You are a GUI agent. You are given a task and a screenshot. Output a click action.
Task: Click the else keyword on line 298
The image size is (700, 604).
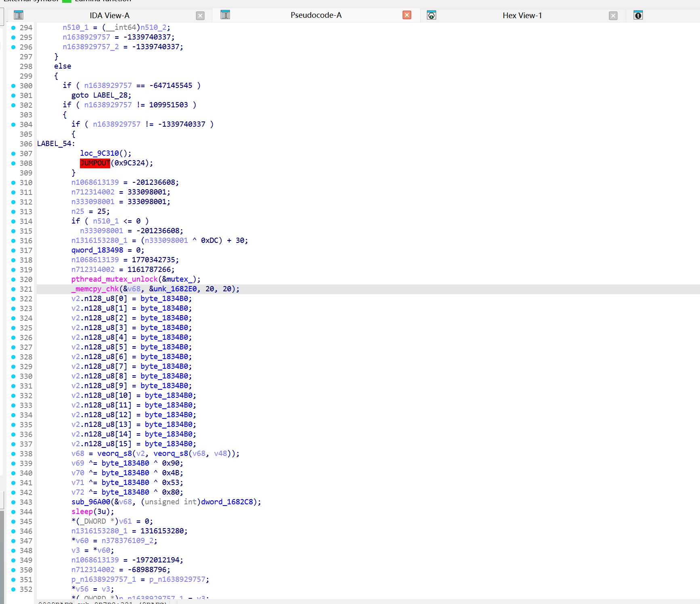point(63,66)
